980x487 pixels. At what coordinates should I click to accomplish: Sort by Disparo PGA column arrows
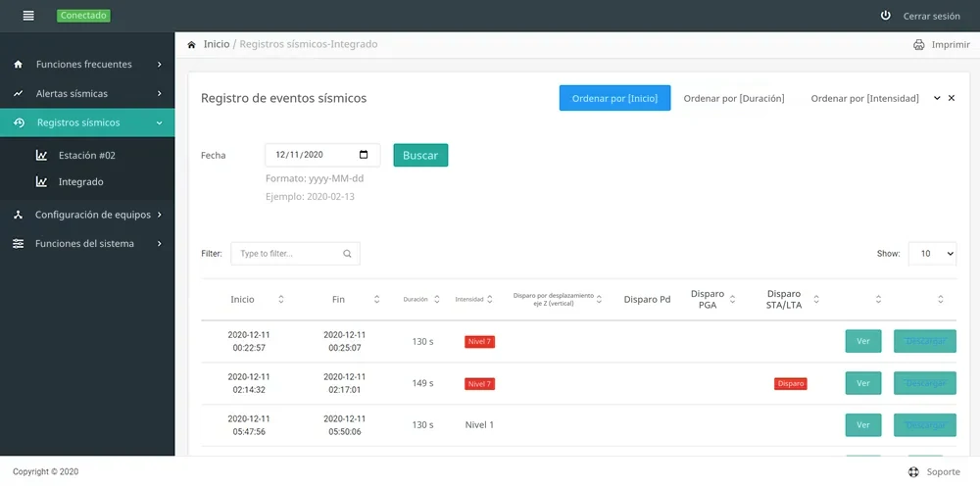732,300
